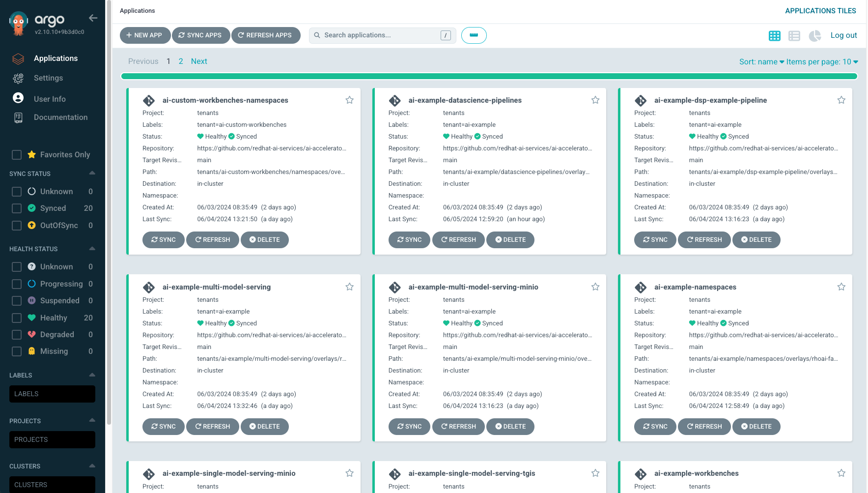Screen dimensions: 868x493
Task: Favorite ai-custom-workbenches-namespaces with star
Action: pos(349,100)
